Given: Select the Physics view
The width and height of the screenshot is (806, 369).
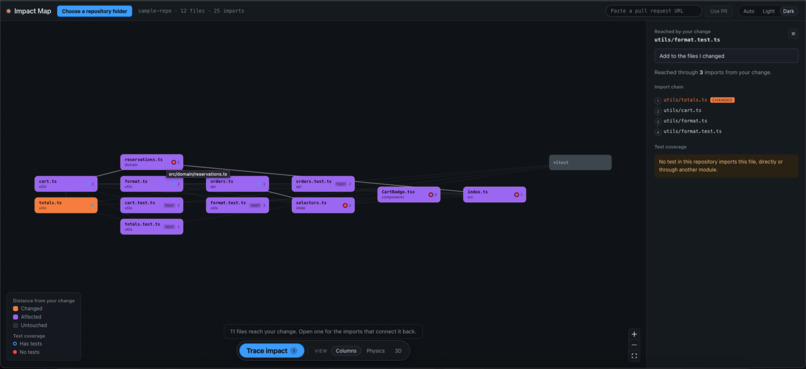Looking at the screenshot, I should 375,350.
